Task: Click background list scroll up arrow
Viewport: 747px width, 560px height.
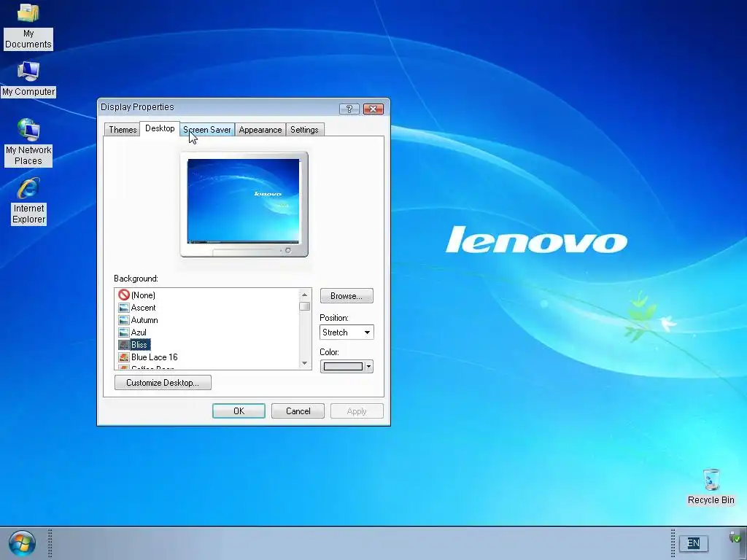Action: point(305,295)
